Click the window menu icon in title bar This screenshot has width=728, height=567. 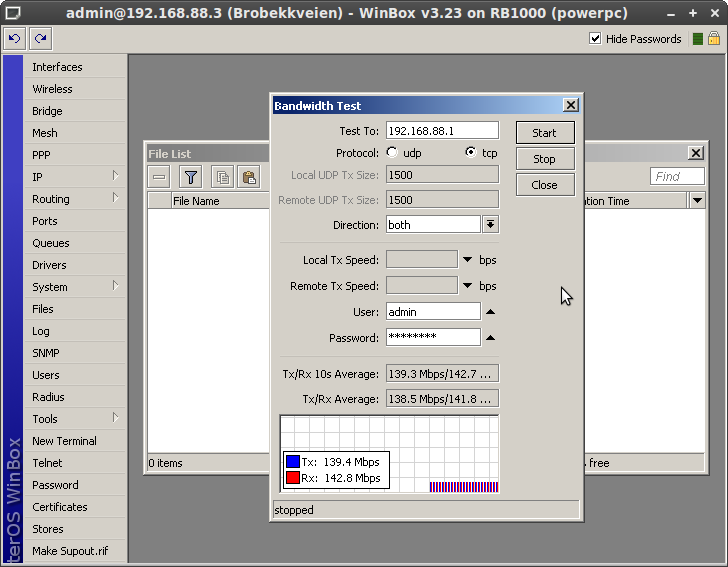click(13, 13)
